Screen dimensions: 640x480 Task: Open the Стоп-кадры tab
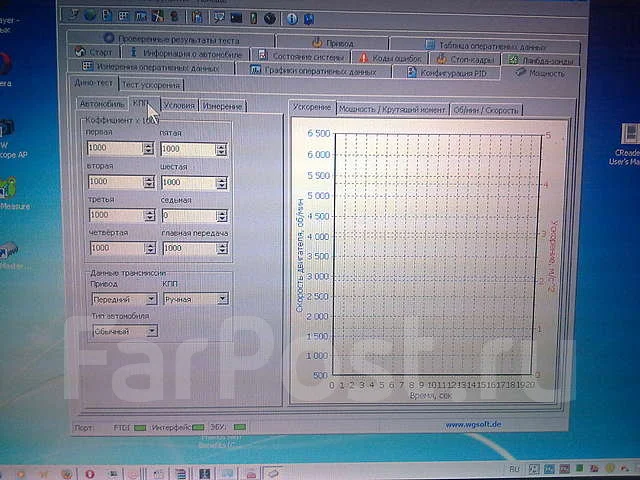pyautogui.click(x=465, y=59)
